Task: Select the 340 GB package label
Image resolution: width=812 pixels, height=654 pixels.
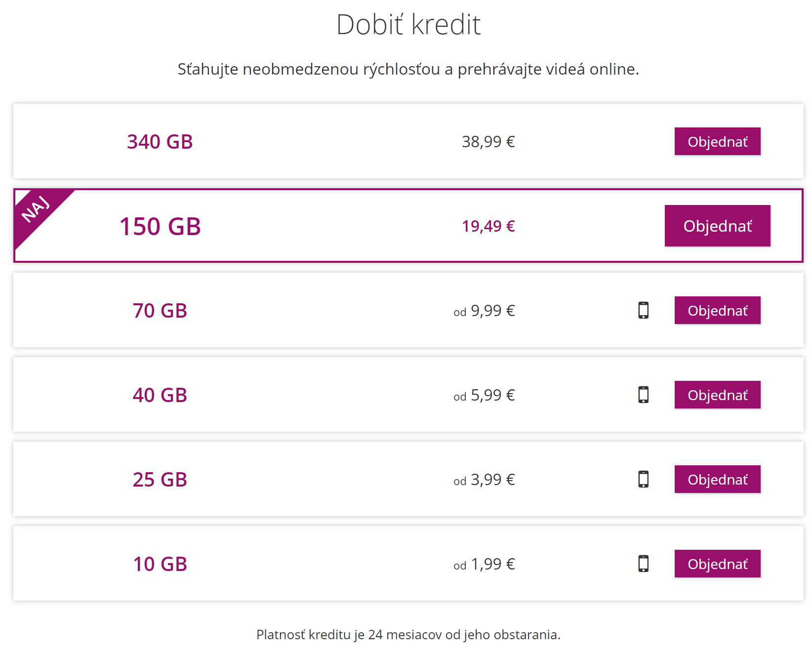Action: [160, 142]
